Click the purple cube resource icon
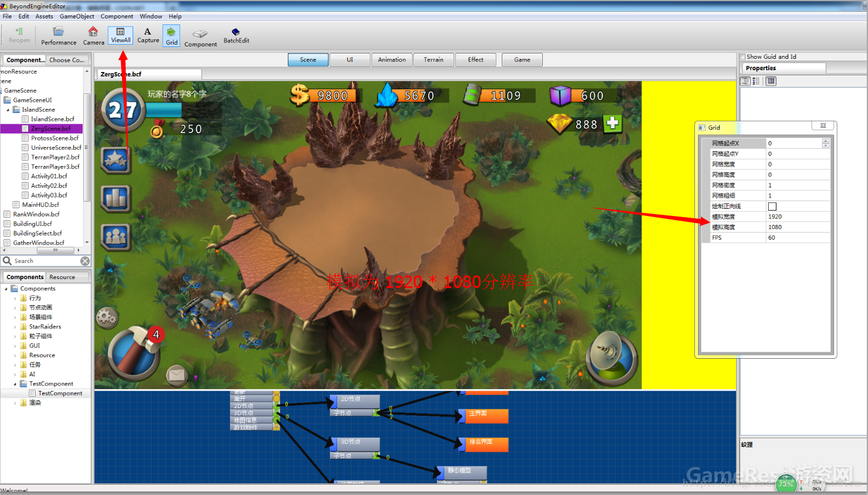The width and height of the screenshot is (868, 495). pos(560,95)
